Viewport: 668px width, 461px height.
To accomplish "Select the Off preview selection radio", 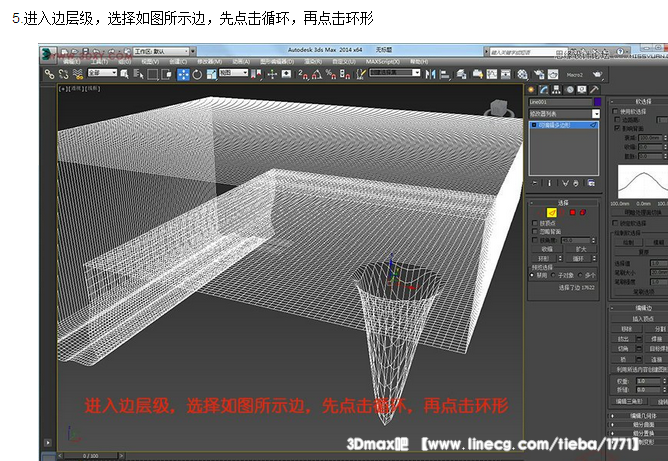I will click(532, 275).
